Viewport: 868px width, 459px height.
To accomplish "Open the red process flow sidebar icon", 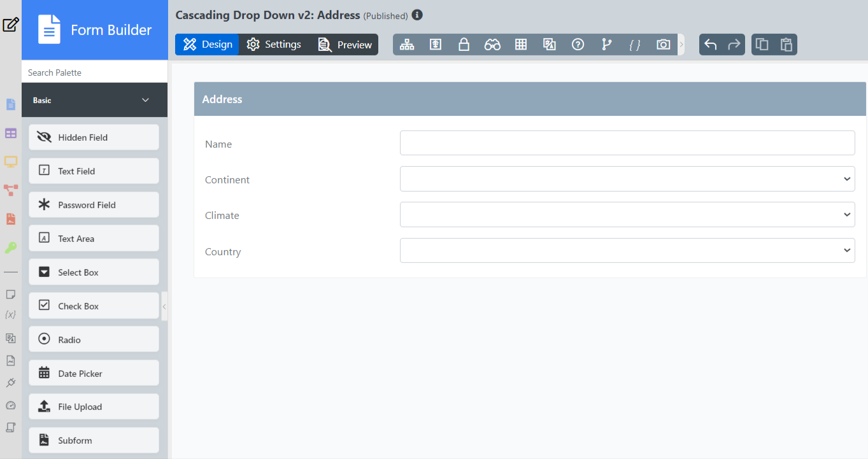I will tap(11, 190).
